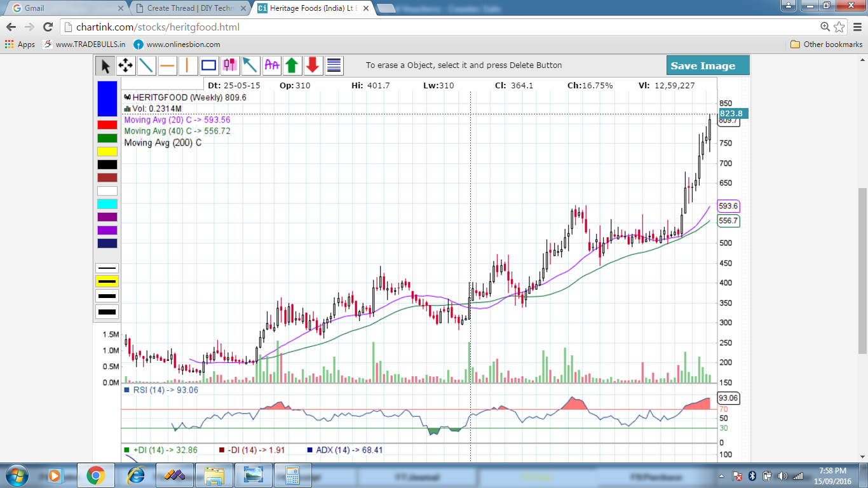Click the HERITGFOOD (Weekly) title
The width and height of the screenshot is (868, 488).
click(x=185, y=97)
